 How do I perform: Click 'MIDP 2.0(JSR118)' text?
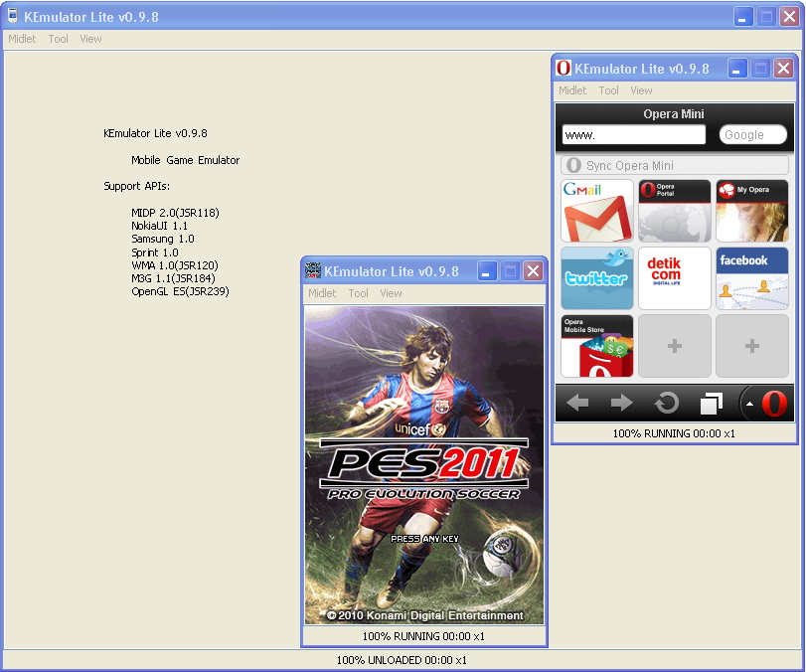pos(175,213)
